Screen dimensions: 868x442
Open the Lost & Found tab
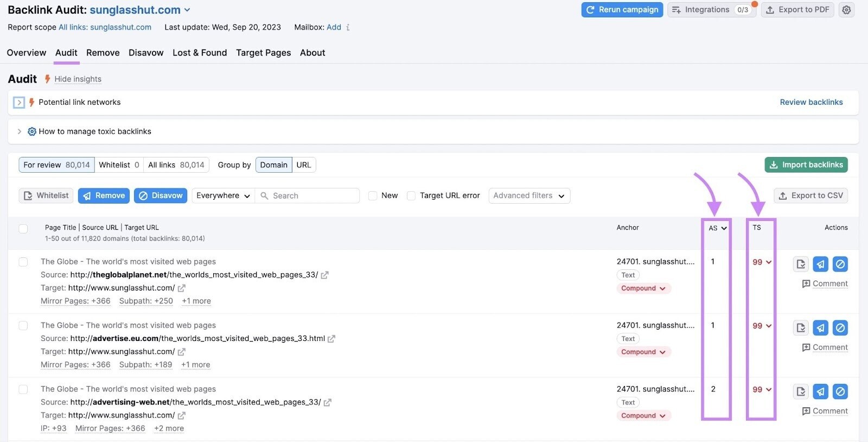200,53
